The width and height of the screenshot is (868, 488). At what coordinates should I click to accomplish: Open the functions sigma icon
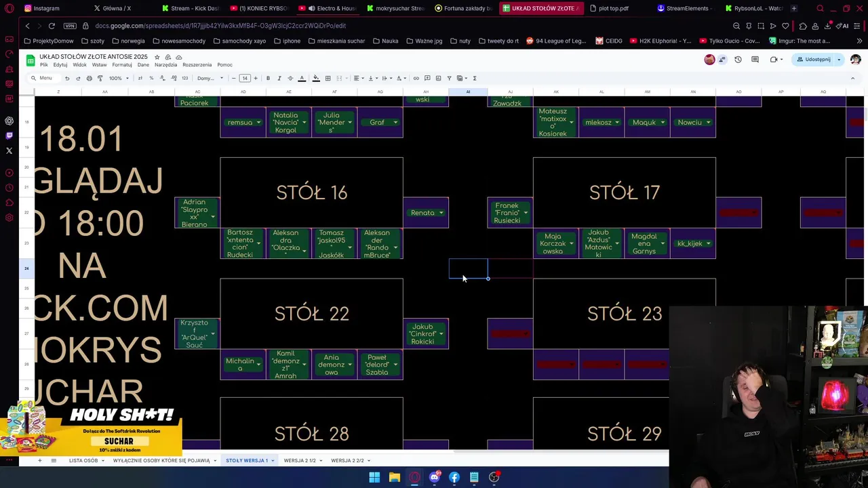click(x=474, y=78)
